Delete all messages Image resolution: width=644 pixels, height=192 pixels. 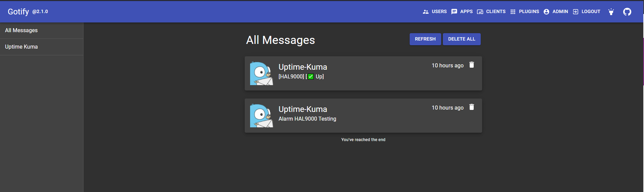tap(462, 39)
